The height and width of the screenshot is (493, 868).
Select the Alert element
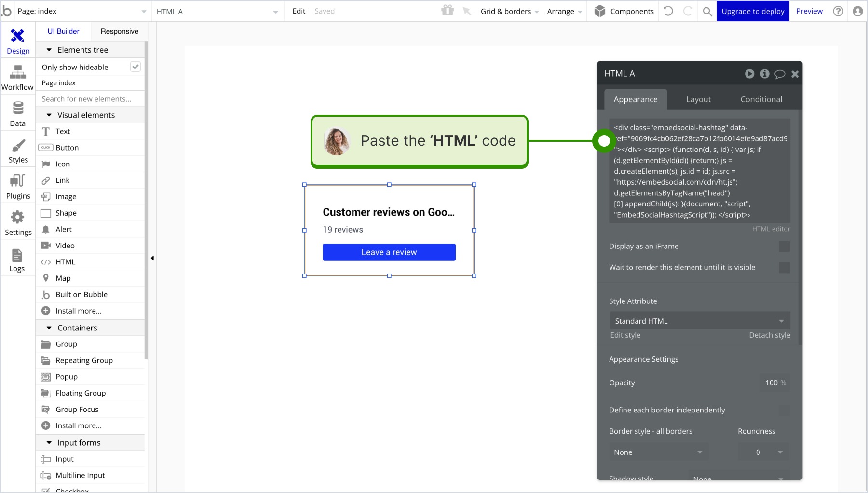(90, 229)
